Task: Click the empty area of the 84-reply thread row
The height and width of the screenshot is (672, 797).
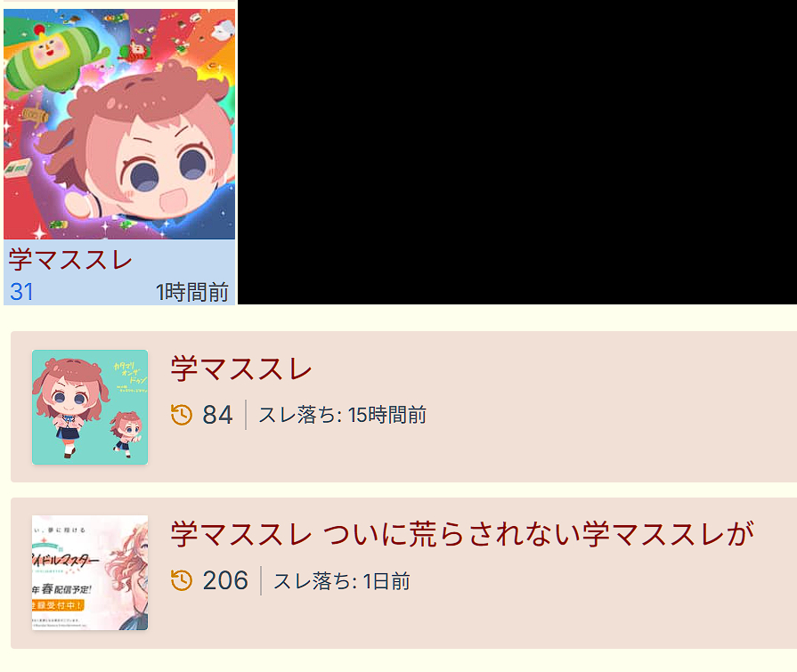Action: 610,407
